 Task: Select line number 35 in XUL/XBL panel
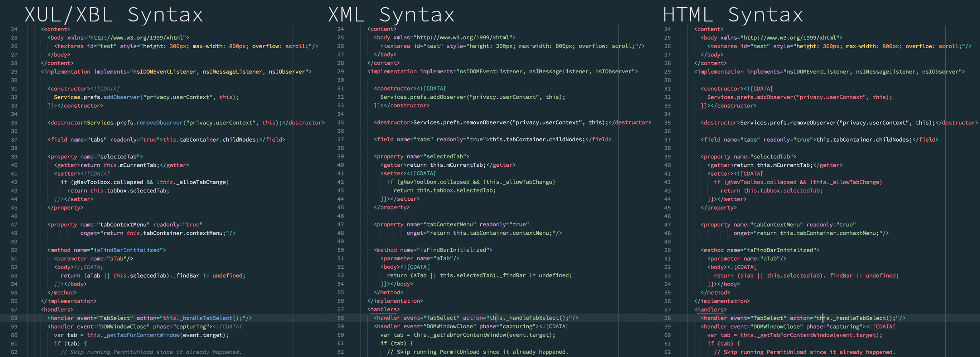[14, 123]
